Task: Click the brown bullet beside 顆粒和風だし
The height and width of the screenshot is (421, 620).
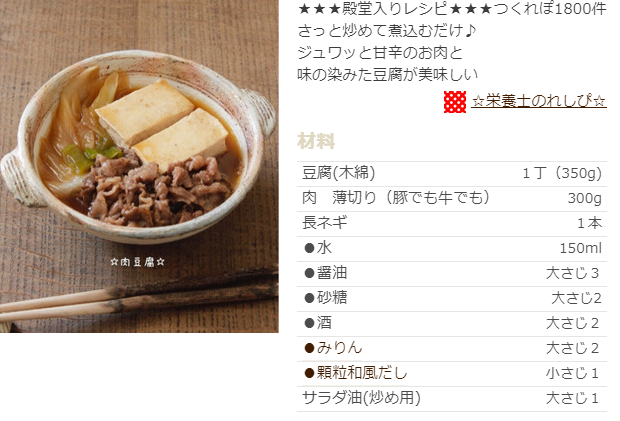Action: tap(309, 373)
